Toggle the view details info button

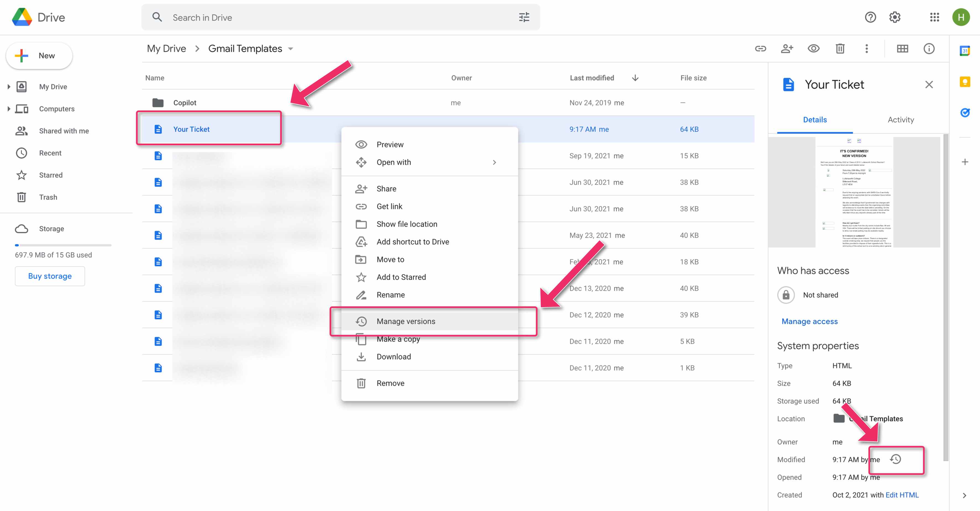[x=929, y=49]
